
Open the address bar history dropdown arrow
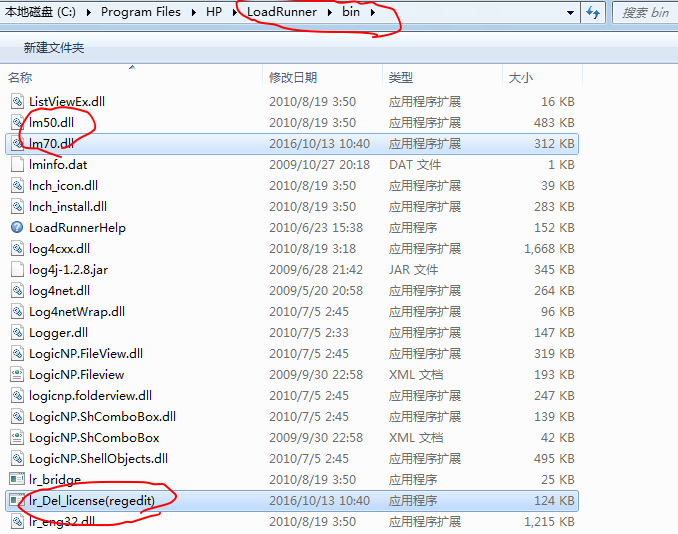pyautogui.click(x=570, y=13)
